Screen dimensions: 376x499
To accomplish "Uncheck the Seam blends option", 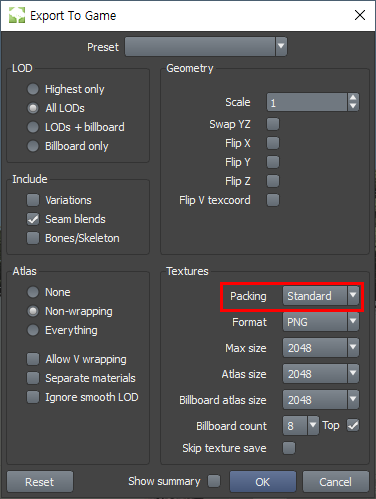I will 33,219.
